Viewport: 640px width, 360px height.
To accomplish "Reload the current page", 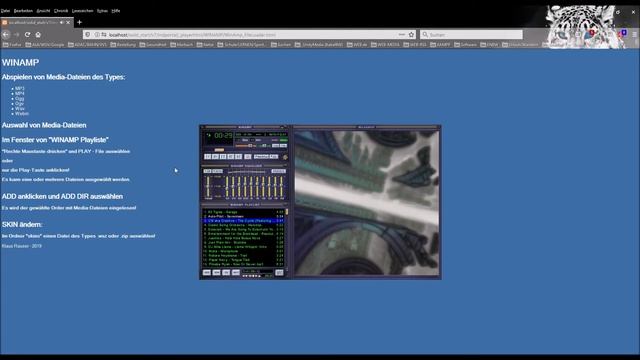I will click(x=27, y=35).
